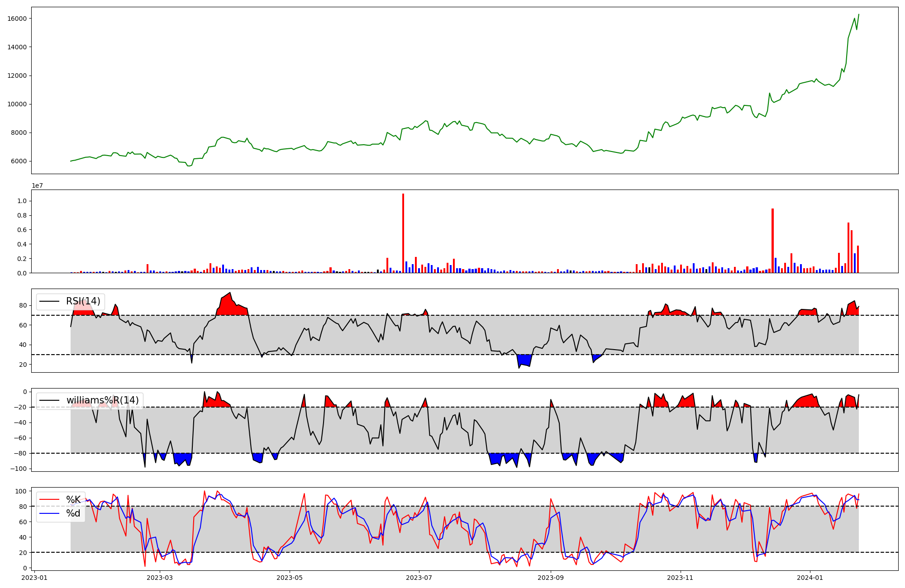Click the 2024-01 date tick label
This screenshot has height=588, width=905.
810,578
